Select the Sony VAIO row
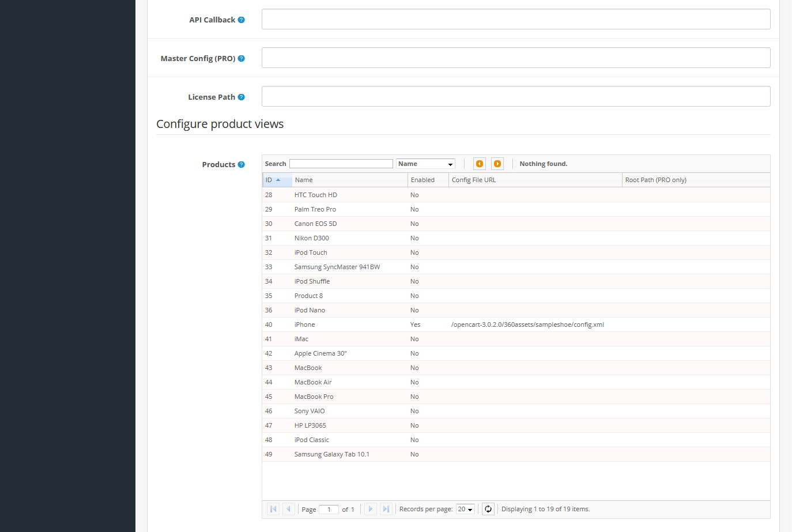The width and height of the screenshot is (792, 532). coord(516,411)
